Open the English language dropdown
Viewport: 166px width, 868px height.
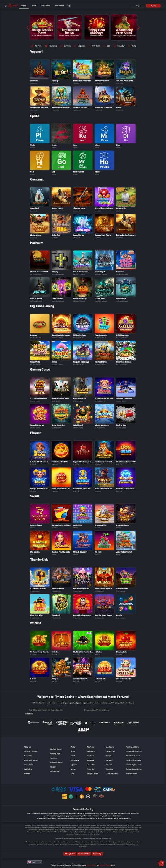pyautogui.click(x=35, y=862)
